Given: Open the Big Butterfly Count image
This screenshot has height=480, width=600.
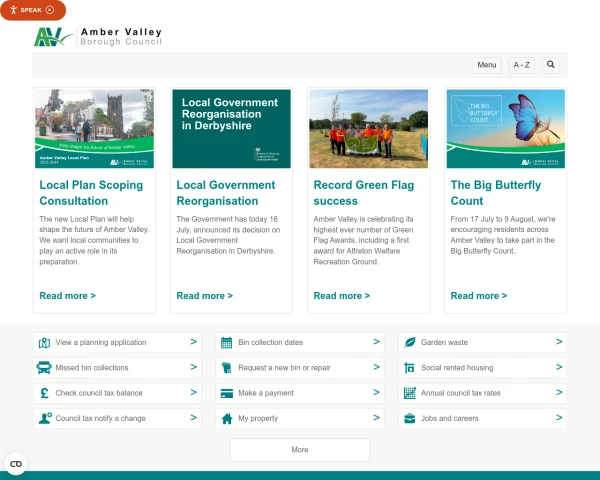Looking at the screenshot, I should click(505, 129).
